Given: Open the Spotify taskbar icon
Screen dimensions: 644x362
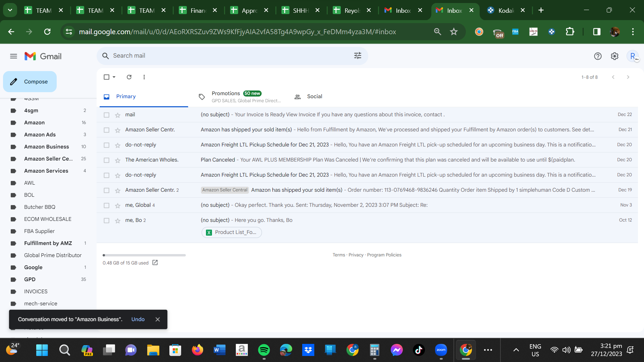Looking at the screenshot, I should (x=264, y=350).
